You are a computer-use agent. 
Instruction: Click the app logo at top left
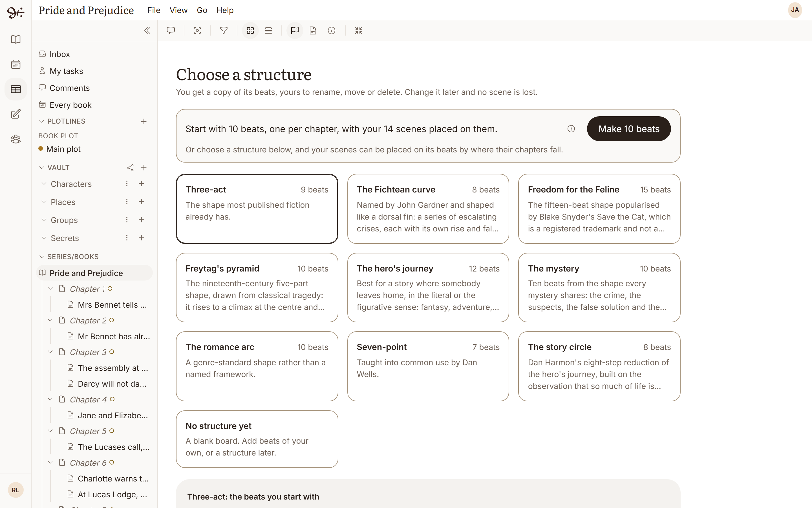pos(16,12)
